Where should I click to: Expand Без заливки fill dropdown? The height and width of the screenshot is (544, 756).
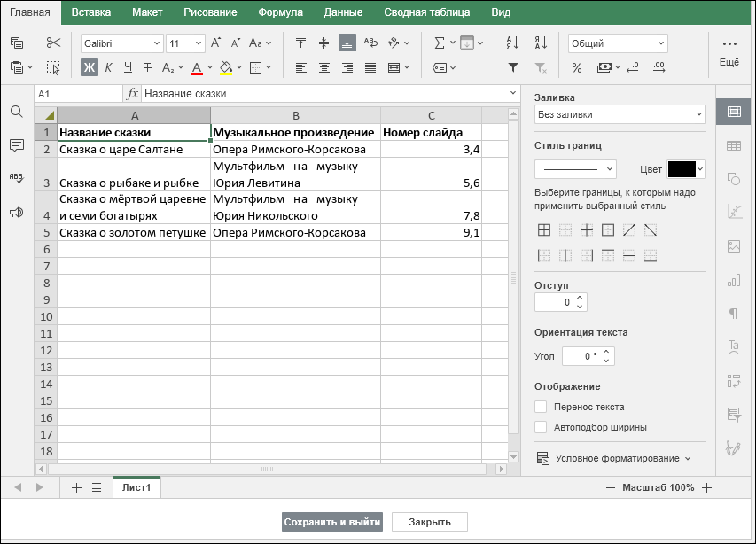[620, 114]
